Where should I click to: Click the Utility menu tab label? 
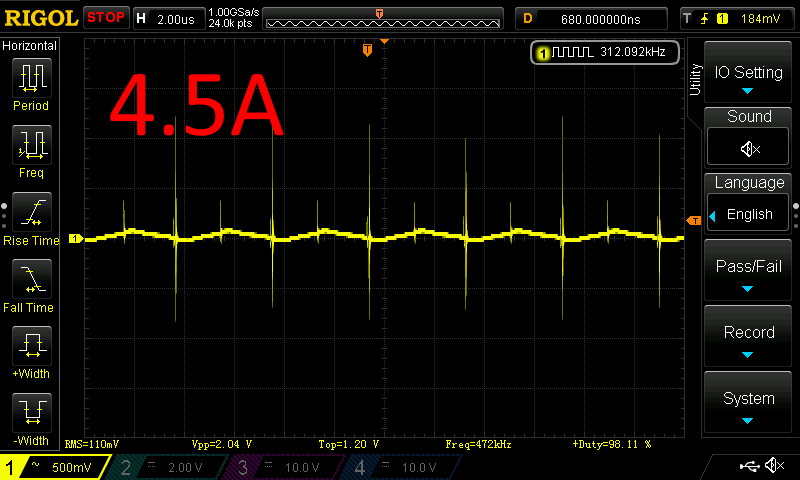tap(695, 80)
